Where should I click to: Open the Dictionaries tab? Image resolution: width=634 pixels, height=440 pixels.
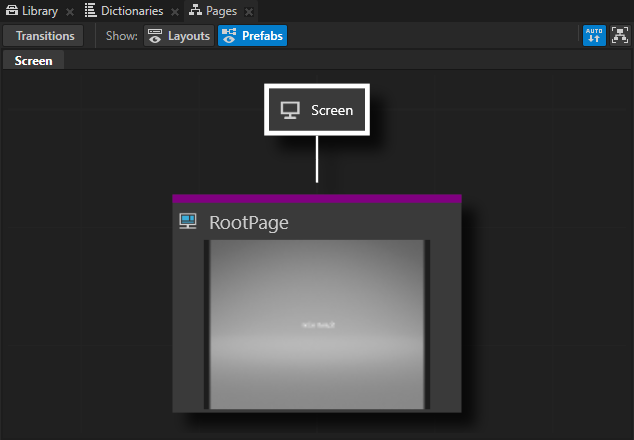point(131,11)
